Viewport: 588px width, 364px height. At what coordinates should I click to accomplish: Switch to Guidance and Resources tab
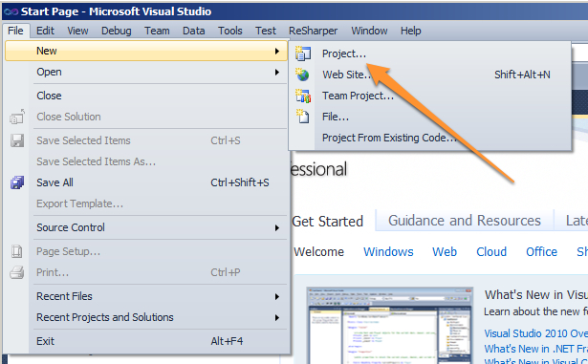tap(465, 221)
